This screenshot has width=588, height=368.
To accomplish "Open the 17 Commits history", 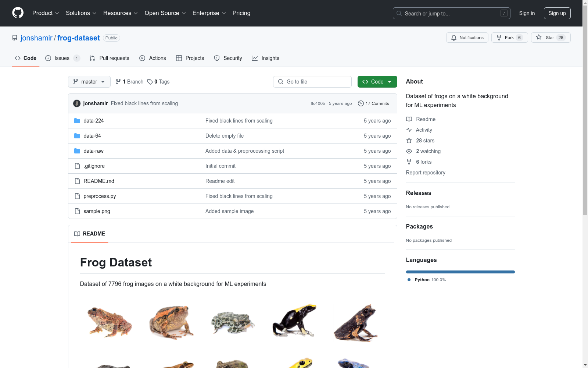I will (373, 103).
